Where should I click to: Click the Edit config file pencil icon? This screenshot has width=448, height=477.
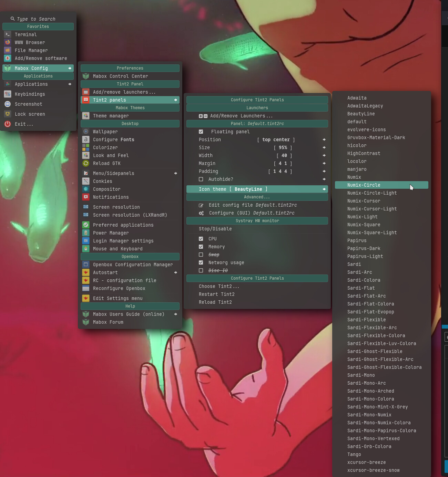pyautogui.click(x=201, y=205)
